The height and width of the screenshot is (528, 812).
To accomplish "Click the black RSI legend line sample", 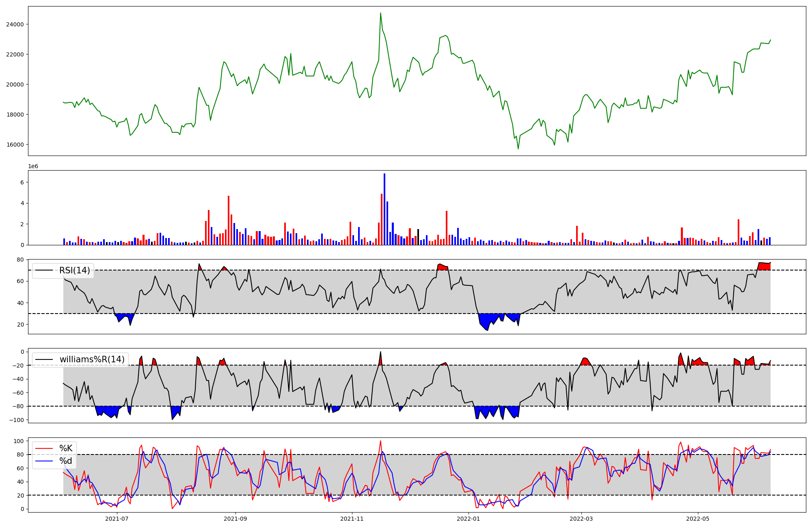I will tap(44, 270).
